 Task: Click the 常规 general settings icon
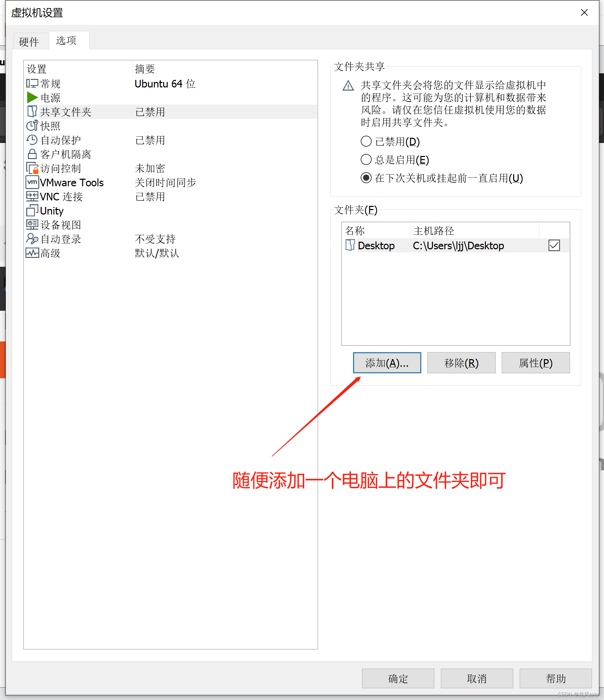(x=32, y=83)
